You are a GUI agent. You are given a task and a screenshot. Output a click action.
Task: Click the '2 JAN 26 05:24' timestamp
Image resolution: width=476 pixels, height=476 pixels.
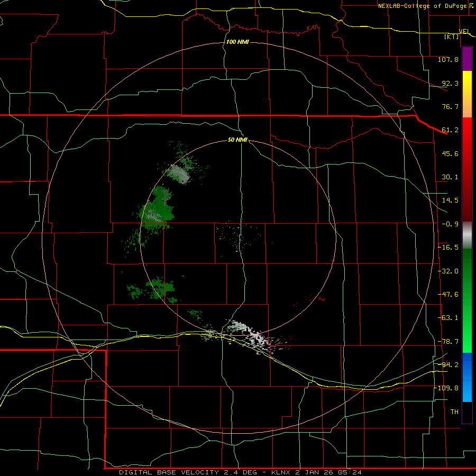point(328,472)
